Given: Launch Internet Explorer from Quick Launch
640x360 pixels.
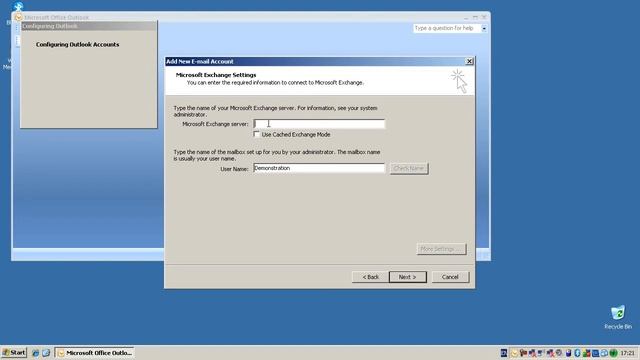Looking at the screenshot, I should point(36,353).
